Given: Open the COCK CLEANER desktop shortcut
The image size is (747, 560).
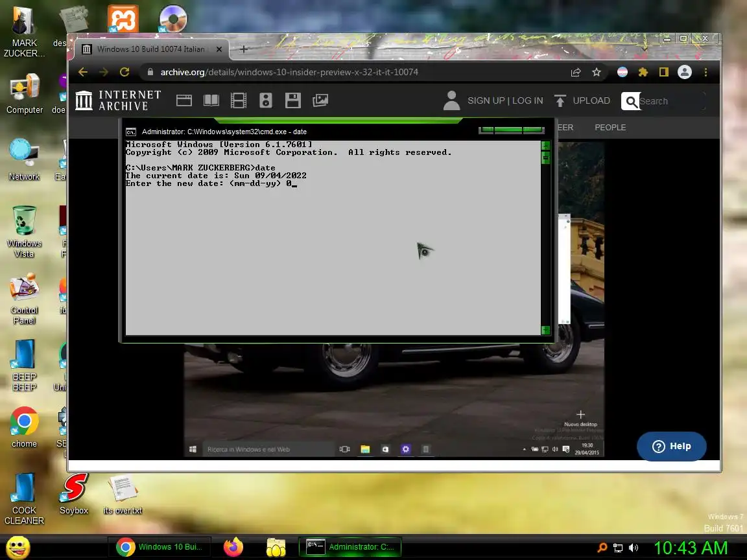Looking at the screenshot, I should click(24, 498).
